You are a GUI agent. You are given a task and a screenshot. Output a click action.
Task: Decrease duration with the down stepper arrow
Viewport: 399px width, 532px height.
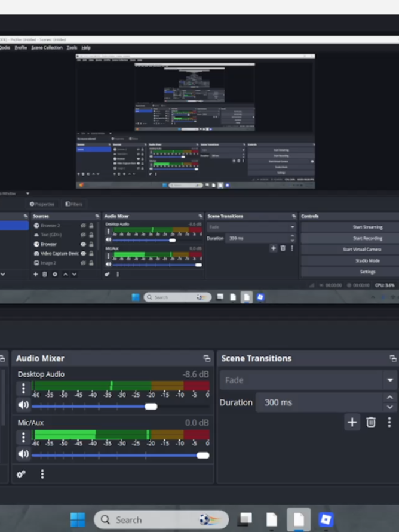[390, 407]
